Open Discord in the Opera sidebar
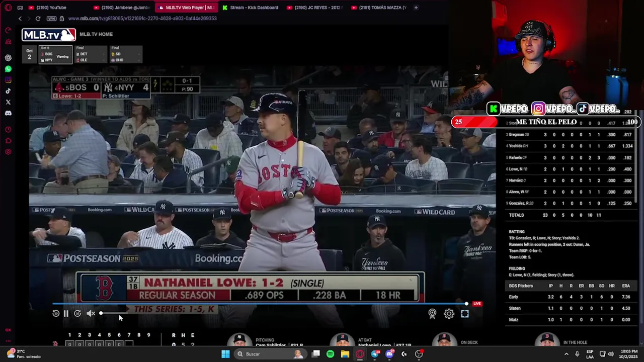 (x=8, y=113)
